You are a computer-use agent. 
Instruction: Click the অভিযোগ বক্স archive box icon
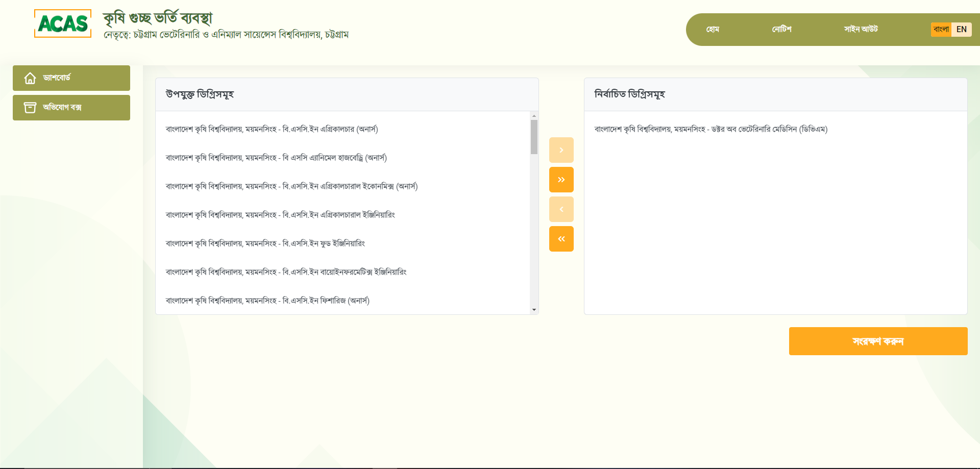pyautogui.click(x=30, y=108)
